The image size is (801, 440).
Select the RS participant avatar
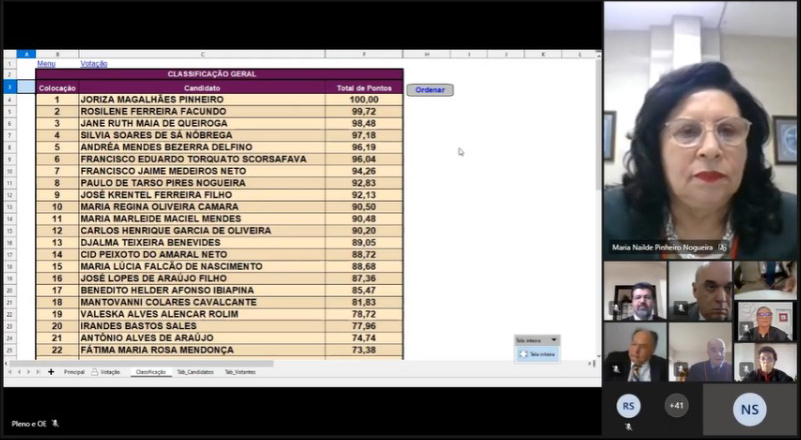pyautogui.click(x=628, y=406)
